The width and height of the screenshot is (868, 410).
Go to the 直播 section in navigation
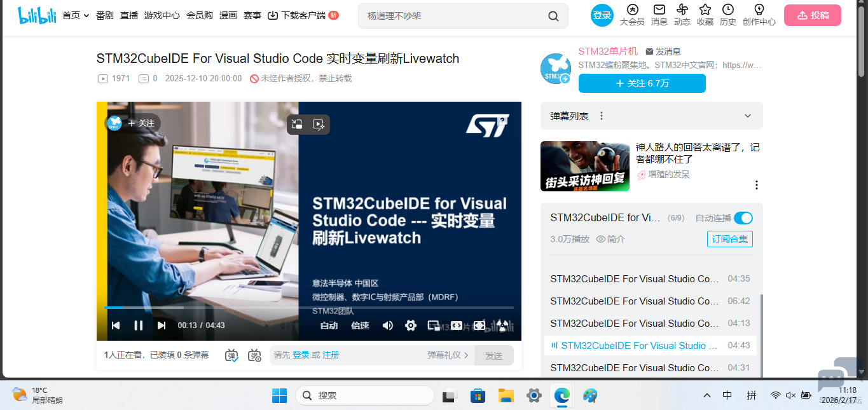pos(129,15)
